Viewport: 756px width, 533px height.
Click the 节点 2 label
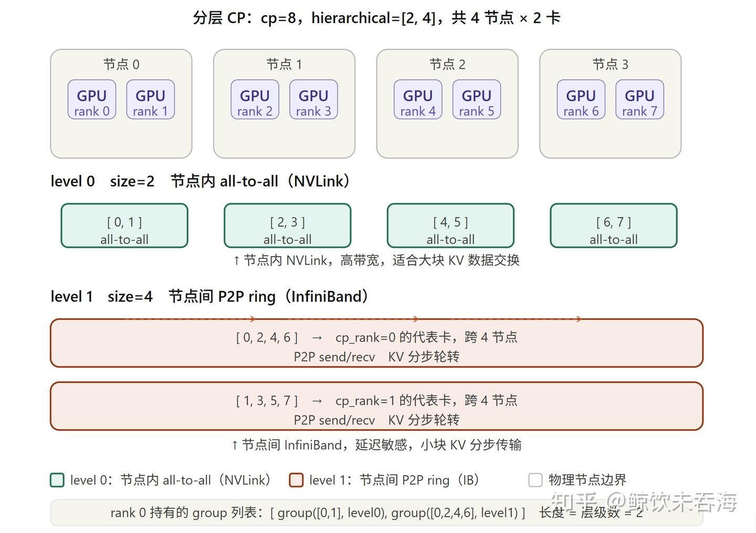[x=447, y=65]
